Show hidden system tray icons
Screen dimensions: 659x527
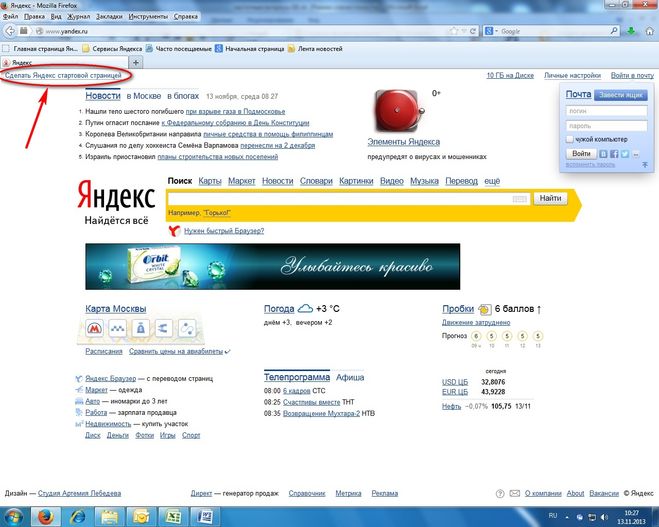pos(567,517)
